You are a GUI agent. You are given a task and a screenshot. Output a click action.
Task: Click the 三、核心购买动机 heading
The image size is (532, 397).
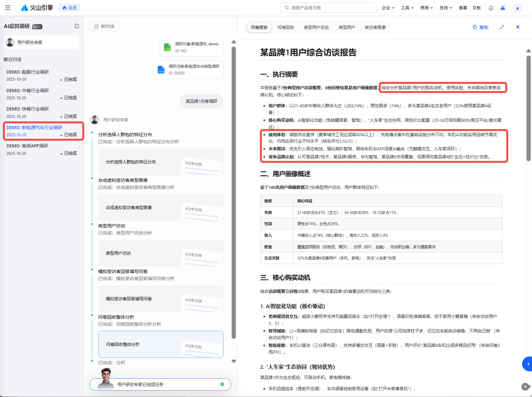(x=285, y=278)
